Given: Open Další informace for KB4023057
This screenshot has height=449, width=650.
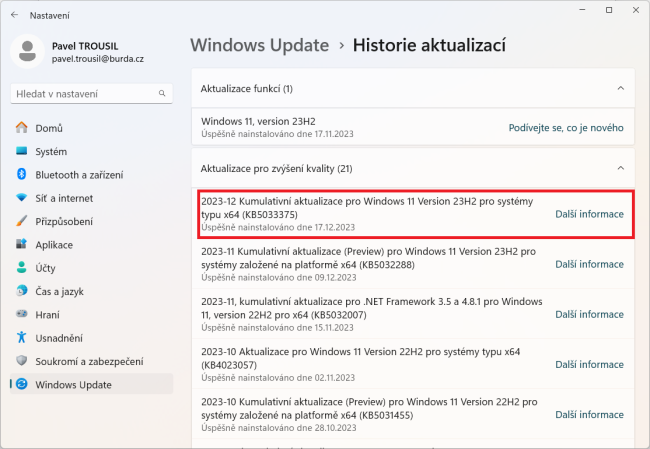Looking at the screenshot, I should pos(589,364).
